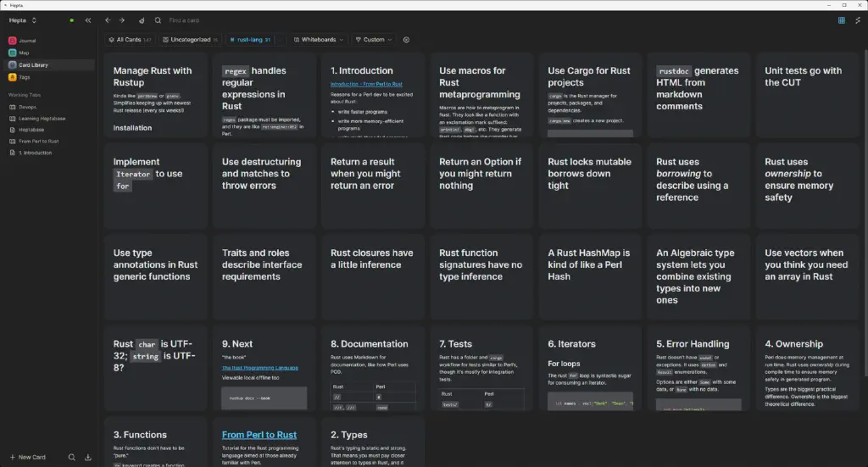Open the Rust locks mutable borrows card
The width and height of the screenshot is (868, 467).
pos(590,186)
